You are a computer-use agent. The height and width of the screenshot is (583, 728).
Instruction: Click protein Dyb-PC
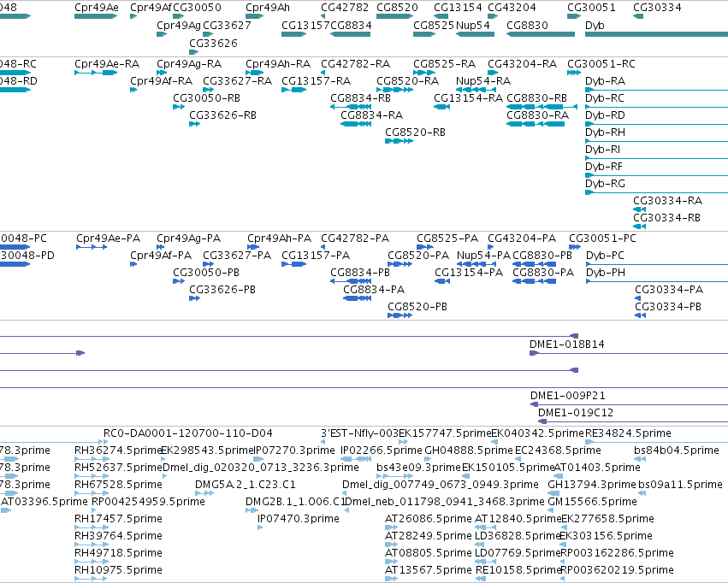pyautogui.click(x=657, y=264)
